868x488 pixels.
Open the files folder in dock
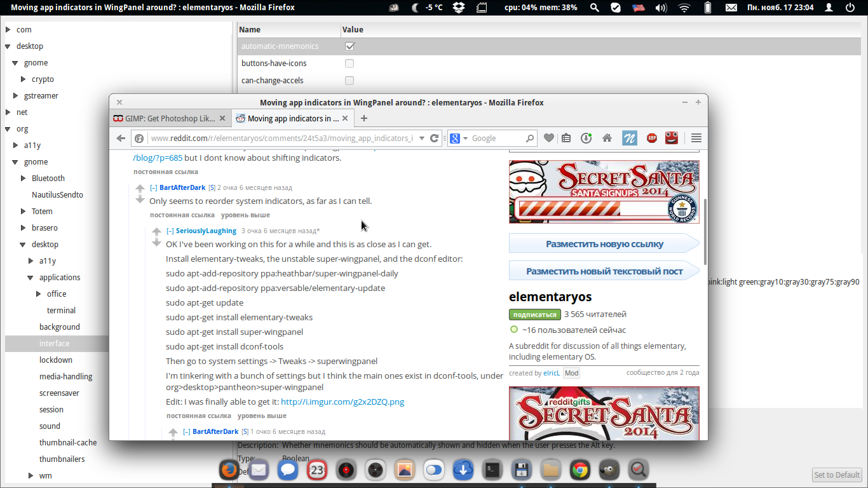551,470
